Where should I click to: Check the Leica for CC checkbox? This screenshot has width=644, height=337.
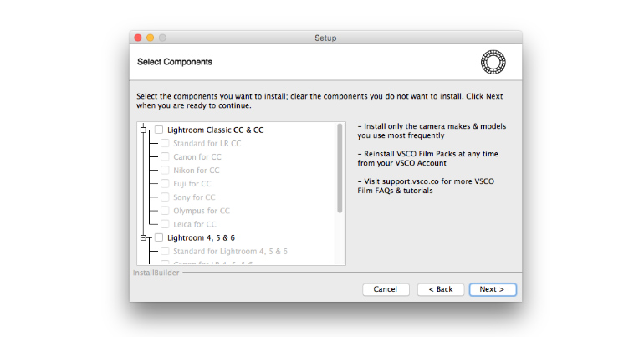pos(165,223)
